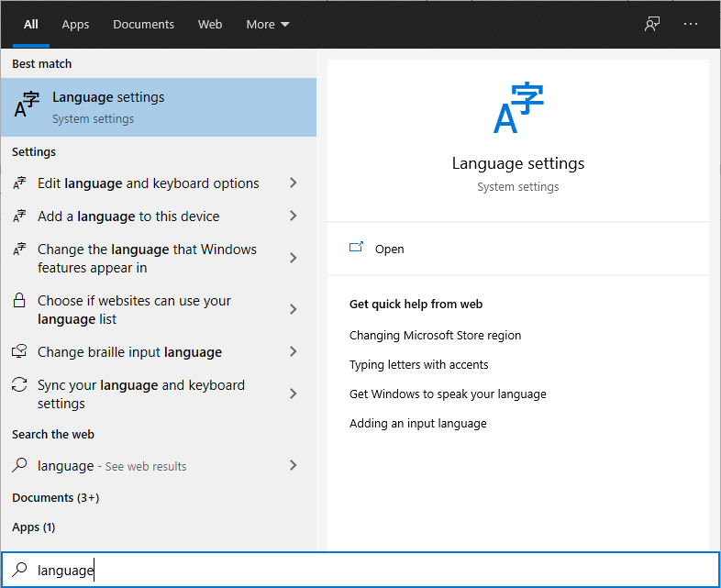721x588 pixels.
Task: Open Changing Microsoft Store region help link
Action: (435, 335)
